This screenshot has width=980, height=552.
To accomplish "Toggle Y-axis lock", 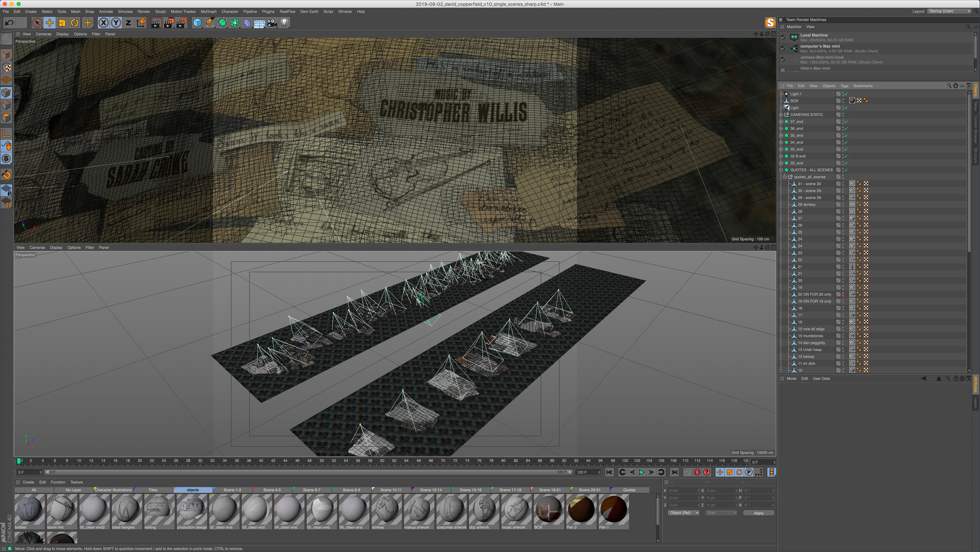I will point(116,23).
